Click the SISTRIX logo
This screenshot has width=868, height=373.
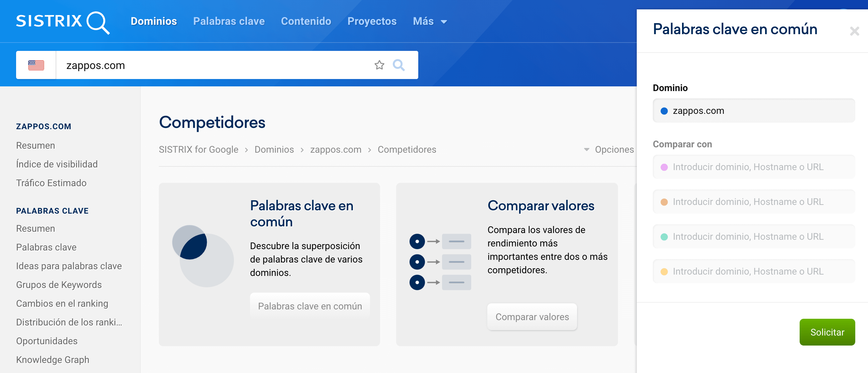pyautogui.click(x=63, y=22)
